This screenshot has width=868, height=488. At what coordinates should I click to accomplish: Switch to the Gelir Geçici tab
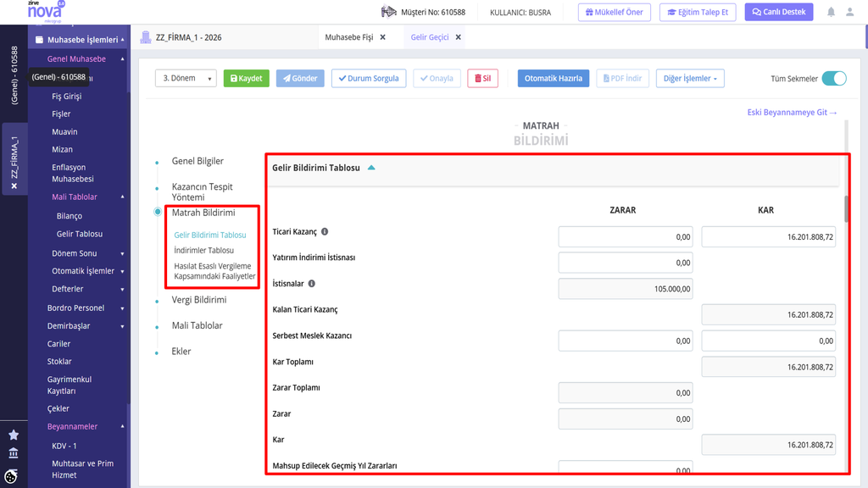coord(430,37)
